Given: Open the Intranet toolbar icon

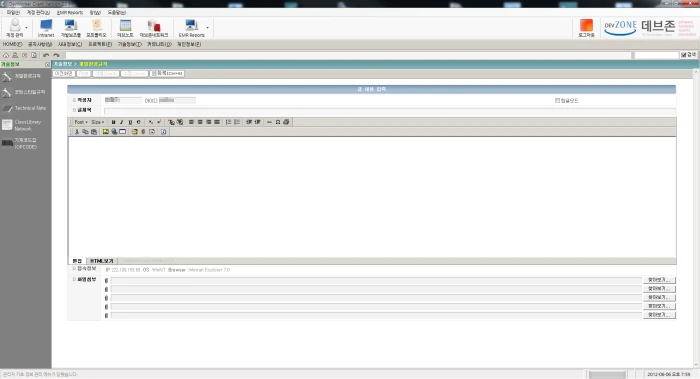Looking at the screenshot, I should click(46, 28).
